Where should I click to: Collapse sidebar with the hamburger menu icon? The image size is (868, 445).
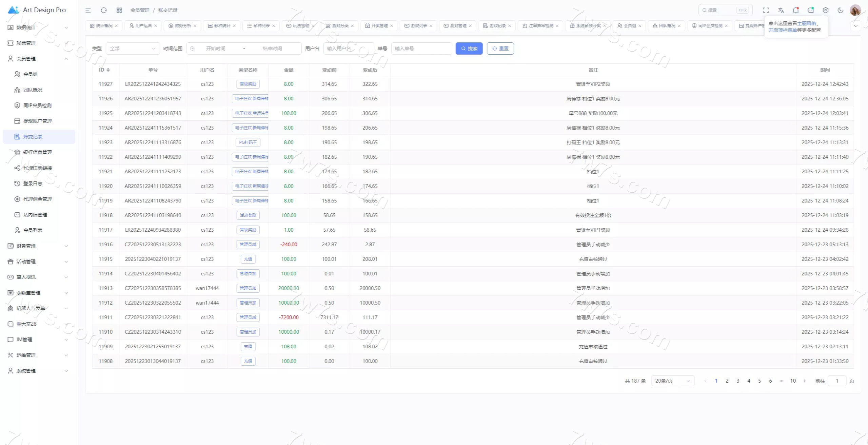pos(88,10)
